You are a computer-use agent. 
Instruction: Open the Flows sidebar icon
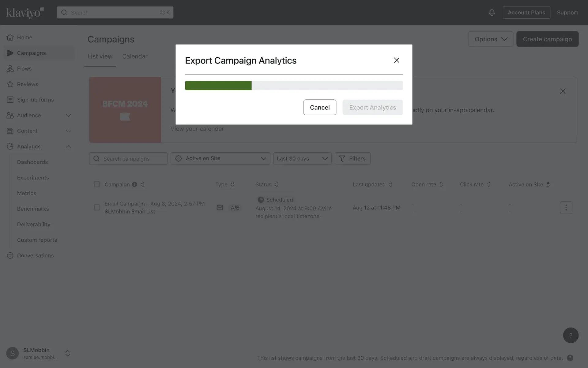(10, 69)
